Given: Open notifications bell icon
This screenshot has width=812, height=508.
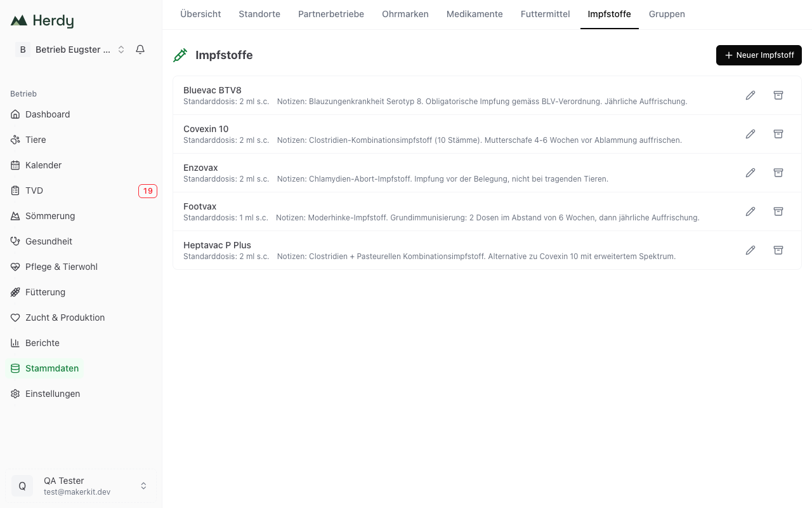Looking at the screenshot, I should (140, 50).
